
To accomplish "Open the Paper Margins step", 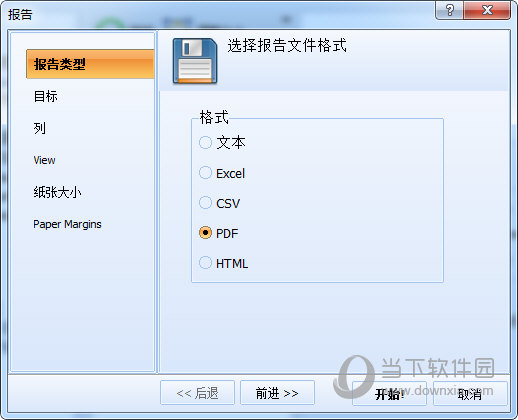I will point(67,224).
